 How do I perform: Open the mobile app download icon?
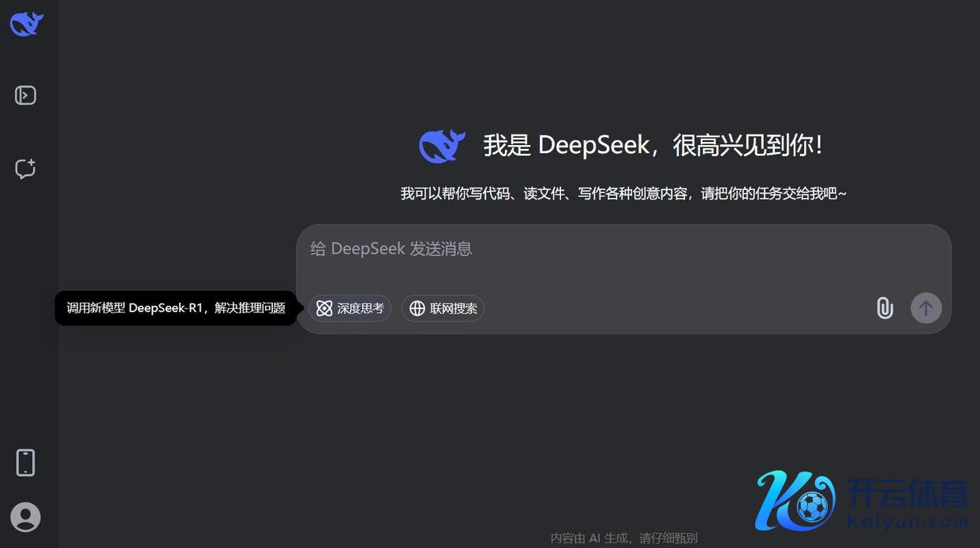click(26, 462)
